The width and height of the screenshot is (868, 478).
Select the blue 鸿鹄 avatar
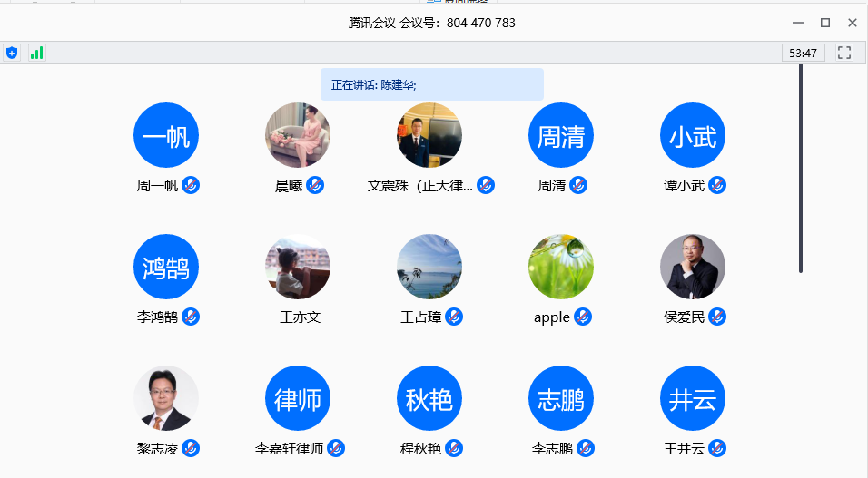(x=166, y=267)
